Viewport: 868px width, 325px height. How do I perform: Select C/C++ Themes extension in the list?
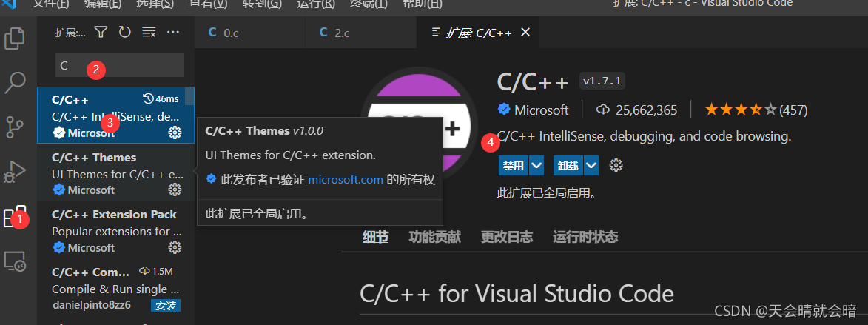point(115,172)
